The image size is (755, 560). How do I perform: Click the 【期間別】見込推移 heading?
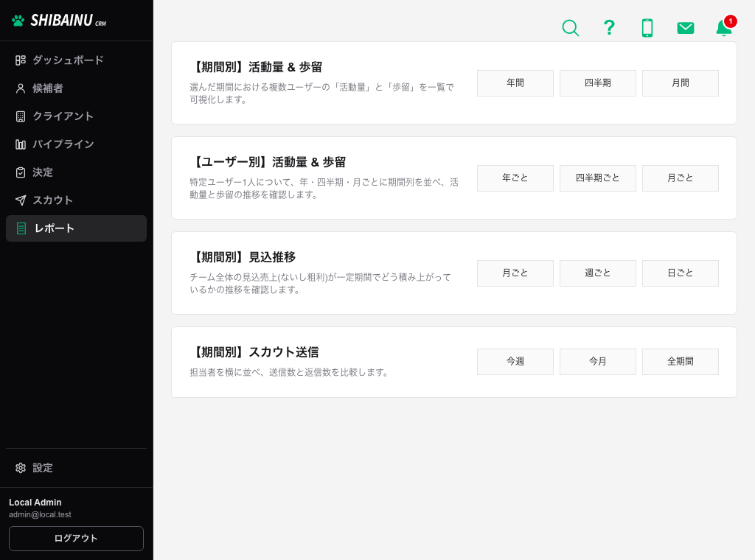pyautogui.click(x=243, y=257)
